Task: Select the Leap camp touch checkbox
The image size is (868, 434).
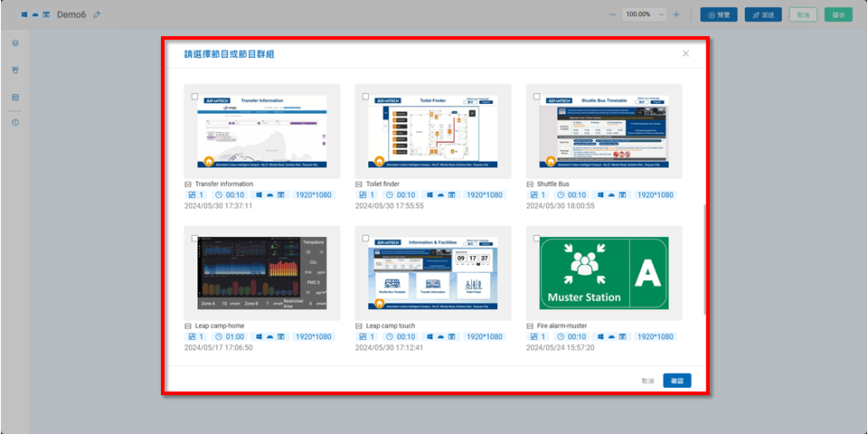Action: pyautogui.click(x=365, y=239)
